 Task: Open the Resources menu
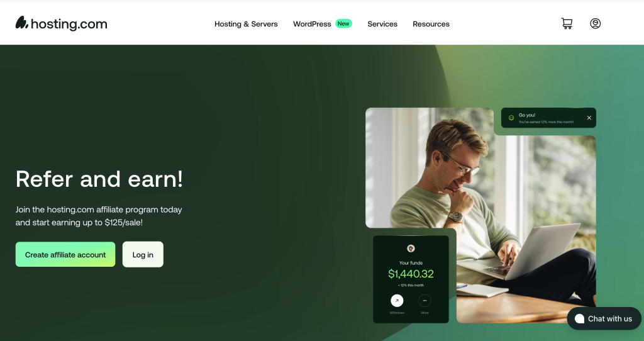click(x=431, y=24)
